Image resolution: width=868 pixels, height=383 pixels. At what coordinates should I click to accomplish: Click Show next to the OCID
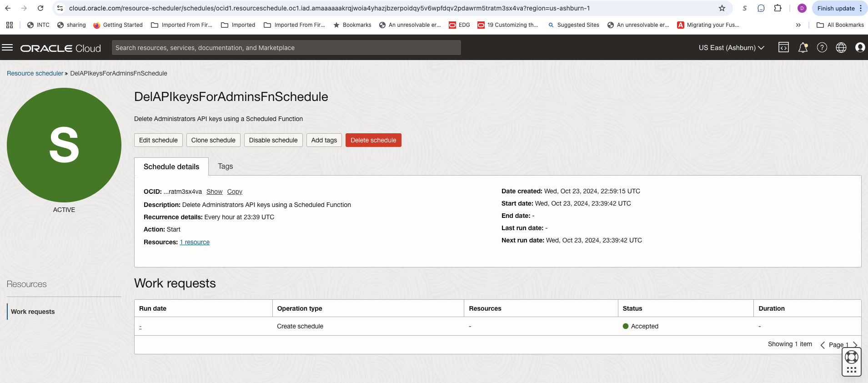click(x=214, y=192)
